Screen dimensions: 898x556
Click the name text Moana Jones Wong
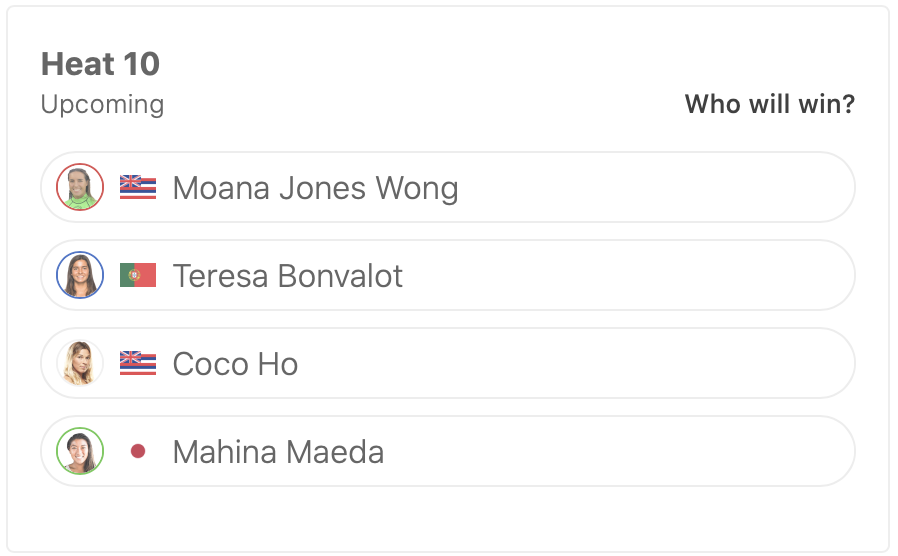click(315, 188)
